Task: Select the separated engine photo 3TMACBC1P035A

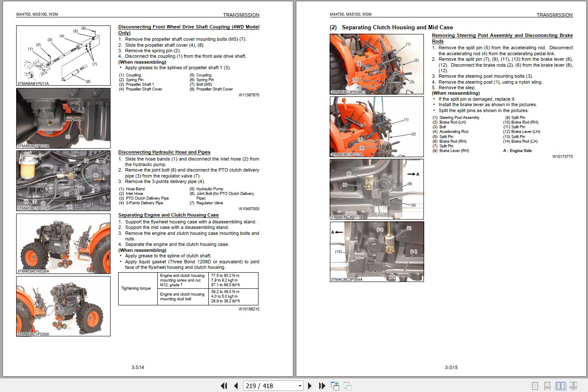Action: (63, 306)
